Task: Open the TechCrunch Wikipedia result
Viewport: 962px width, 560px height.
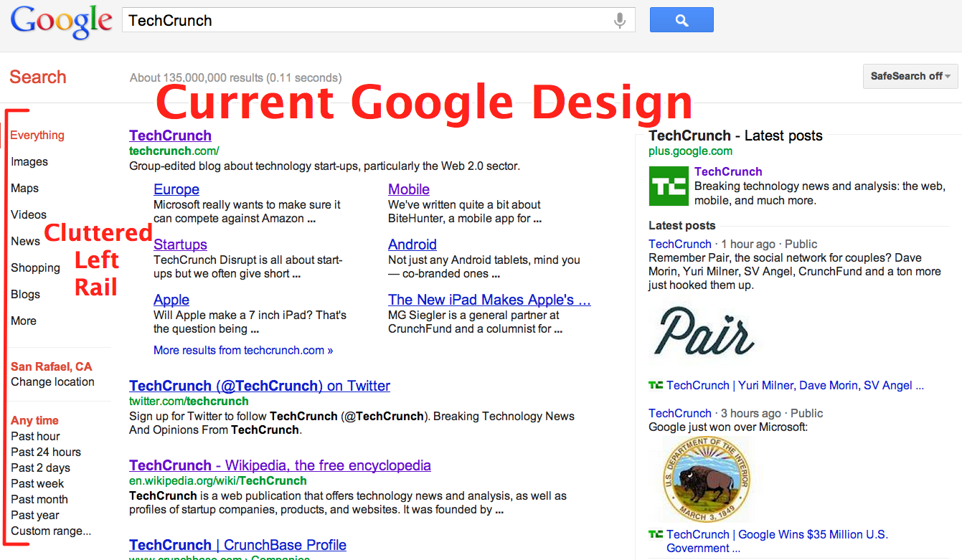Action: click(x=280, y=465)
